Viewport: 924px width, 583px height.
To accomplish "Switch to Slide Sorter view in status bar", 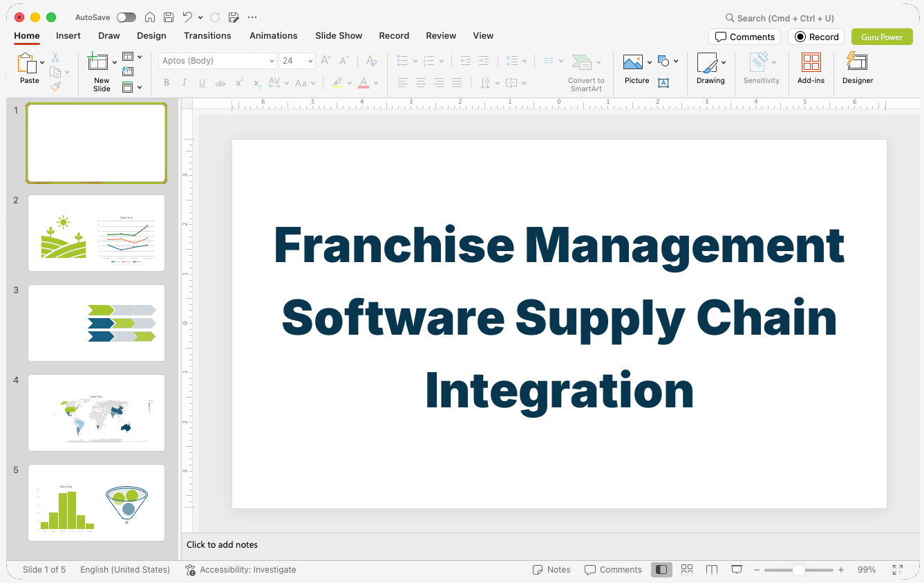I will click(x=687, y=570).
